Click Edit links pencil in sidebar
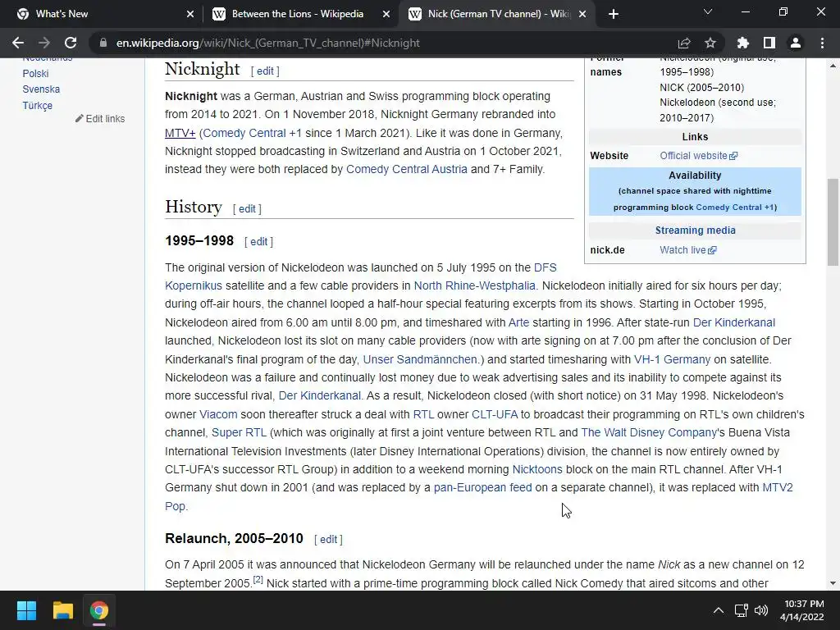This screenshot has width=840, height=630. coord(100,119)
